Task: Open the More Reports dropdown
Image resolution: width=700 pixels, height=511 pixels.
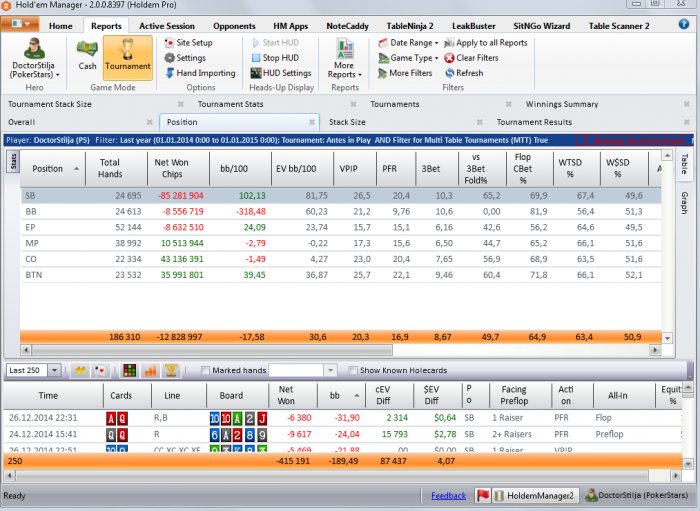Action: (345, 58)
